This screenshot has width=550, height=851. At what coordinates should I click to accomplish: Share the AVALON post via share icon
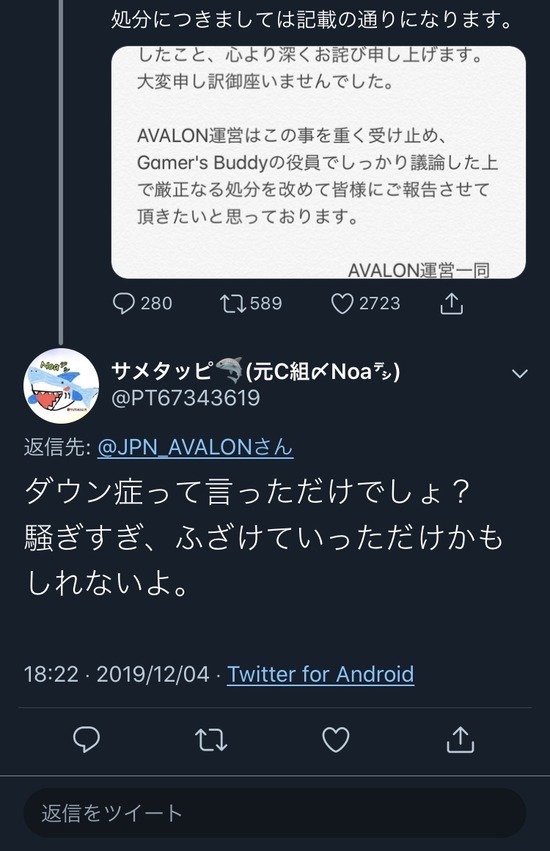coord(452,303)
